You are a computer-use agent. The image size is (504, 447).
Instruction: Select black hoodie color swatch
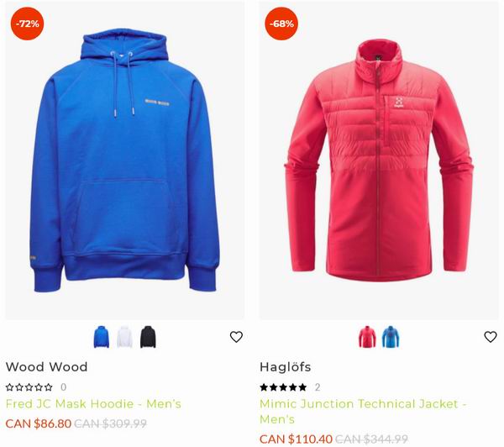tap(148, 337)
